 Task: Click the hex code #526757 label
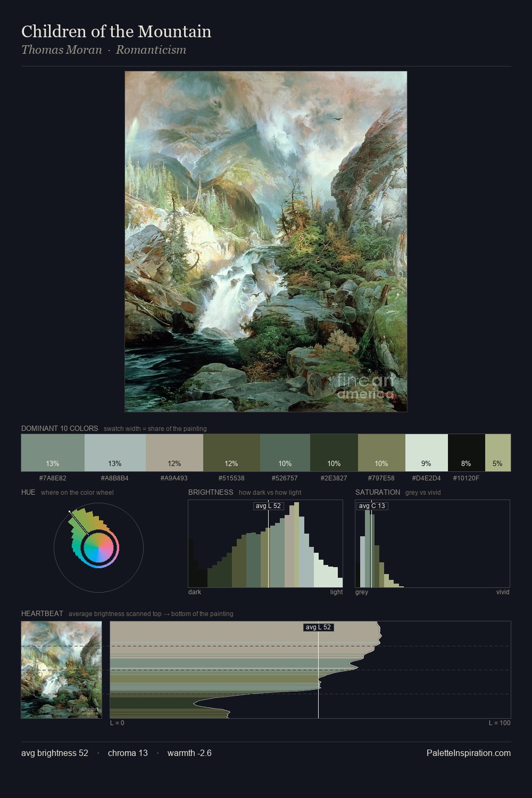pyautogui.click(x=285, y=478)
